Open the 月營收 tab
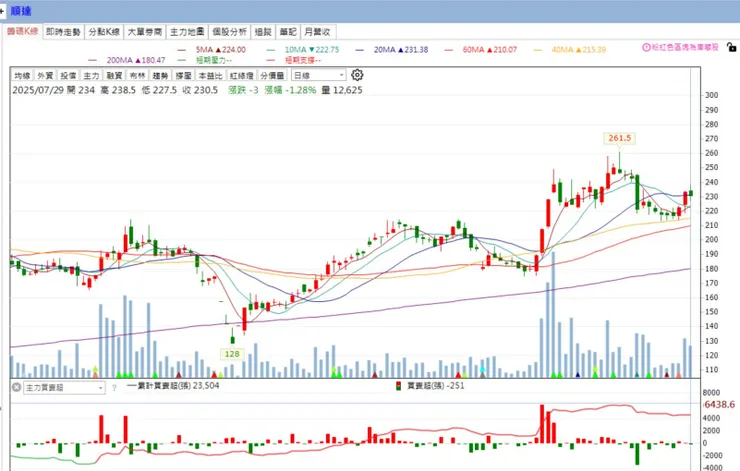 pyautogui.click(x=318, y=32)
